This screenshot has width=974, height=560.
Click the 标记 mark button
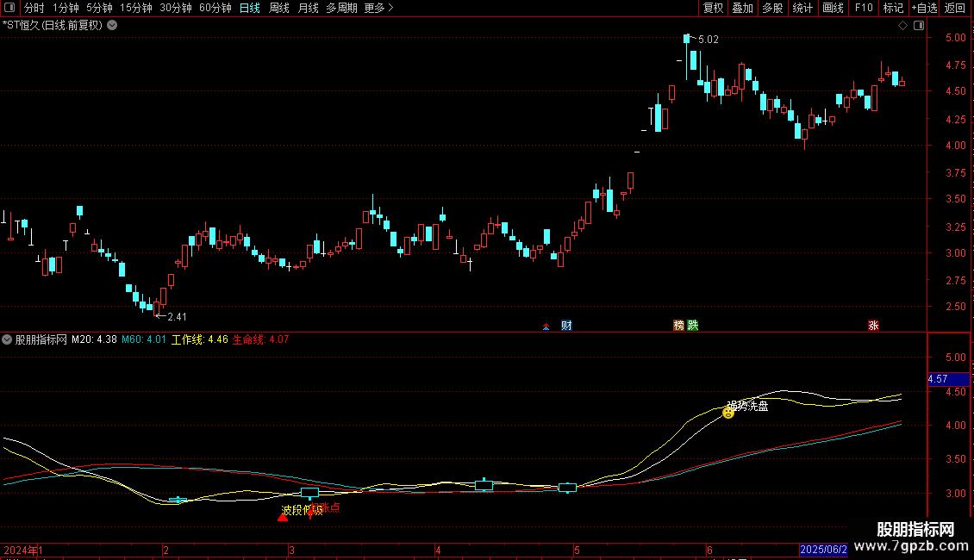[x=893, y=8]
